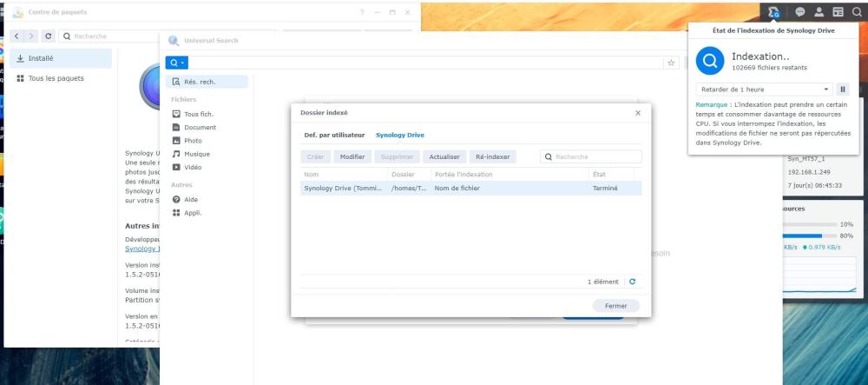Click the 'Remarque' note label
The height and width of the screenshot is (385, 868).
tap(712, 104)
